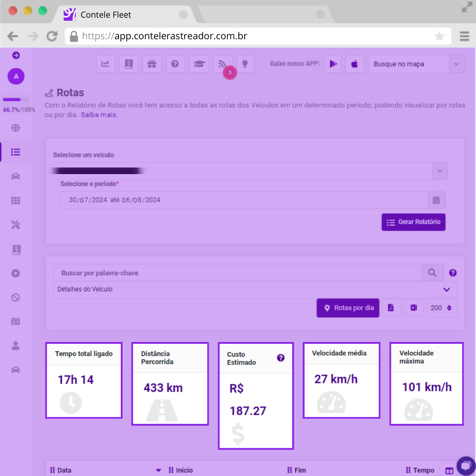Open the tools maintenance sidebar icon
476x476 pixels.
click(16, 225)
